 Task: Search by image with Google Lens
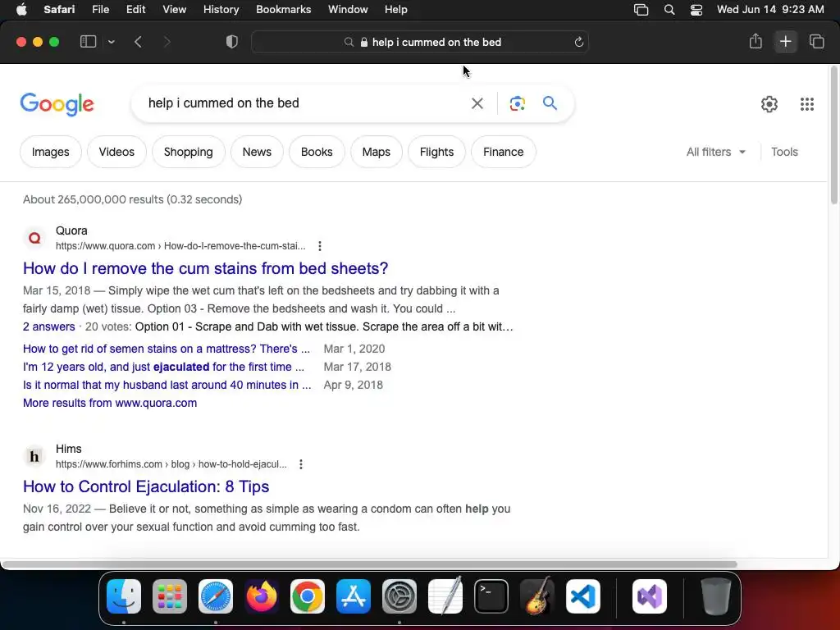coord(517,103)
